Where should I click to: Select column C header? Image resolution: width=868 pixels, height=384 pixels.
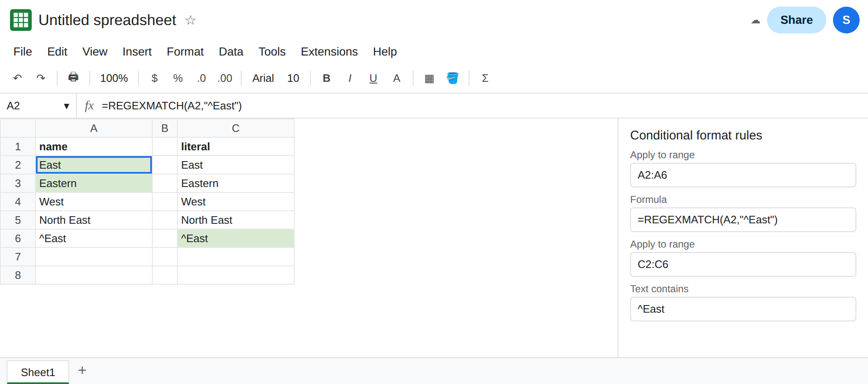click(x=236, y=128)
